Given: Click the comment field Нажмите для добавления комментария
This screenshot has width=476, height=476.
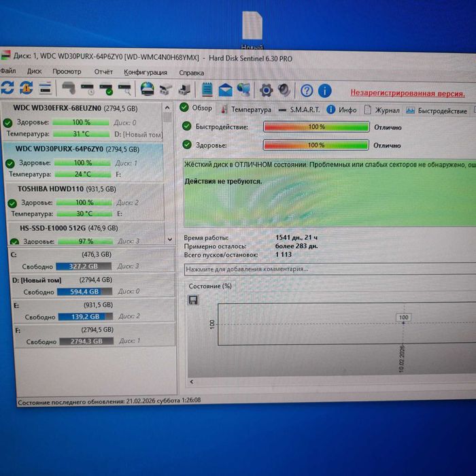Looking at the screenshot, I should pos(330,269).
